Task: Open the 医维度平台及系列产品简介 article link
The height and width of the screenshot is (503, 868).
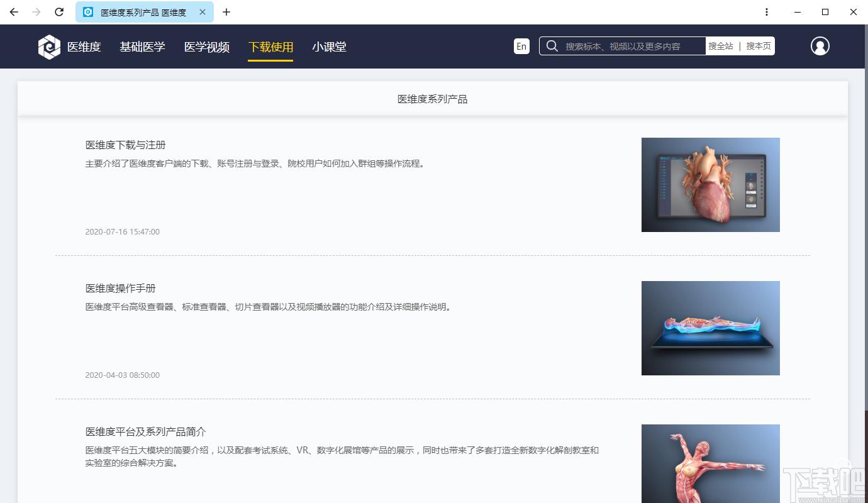Action: (146, 431)
